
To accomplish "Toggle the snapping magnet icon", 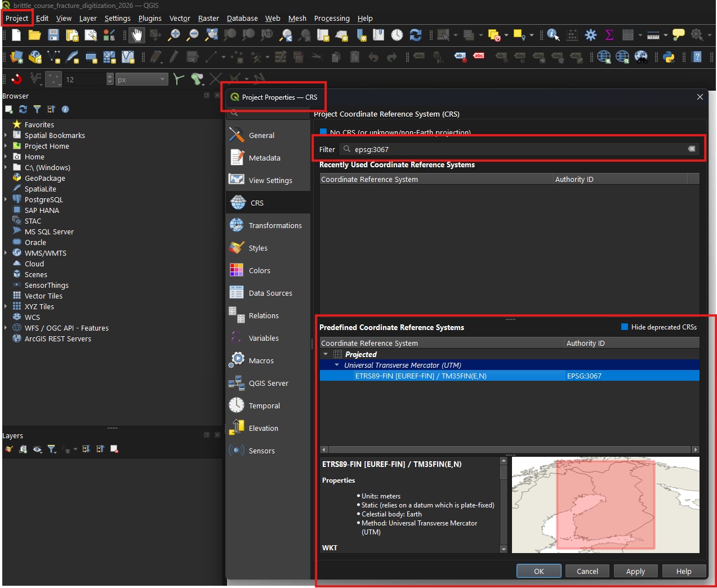I will (16, 79).
